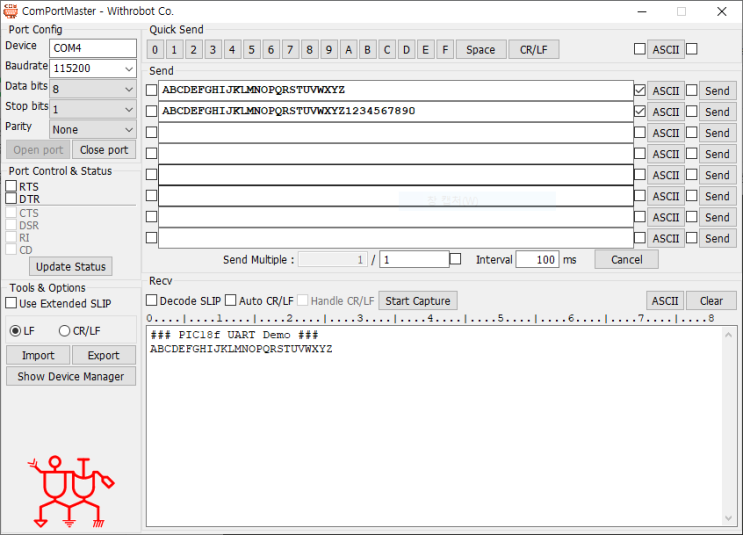Open Show Device Manager
This screenshot has width=743, height=535.
(x=71, y=376)
